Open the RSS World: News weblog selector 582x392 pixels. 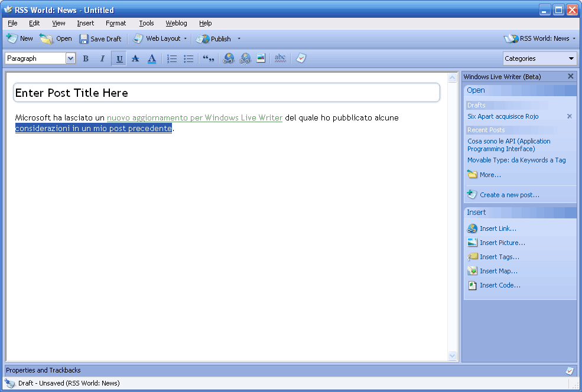[539, 38]
